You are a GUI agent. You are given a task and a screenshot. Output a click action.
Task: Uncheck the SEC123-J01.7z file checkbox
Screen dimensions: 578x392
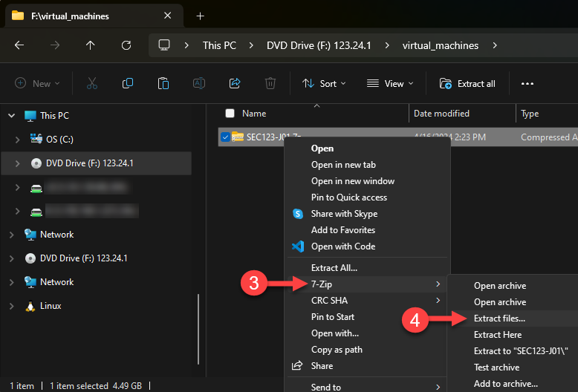point(225,137)
